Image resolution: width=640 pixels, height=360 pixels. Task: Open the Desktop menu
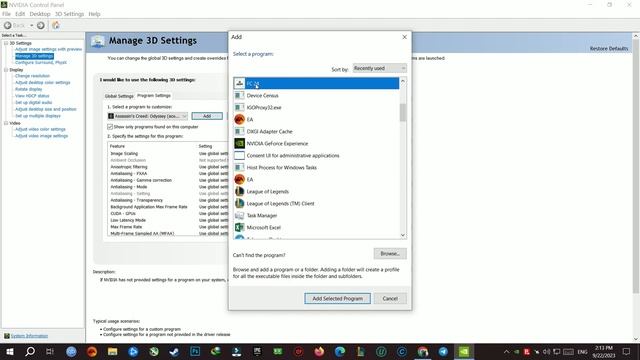[40, 14]
